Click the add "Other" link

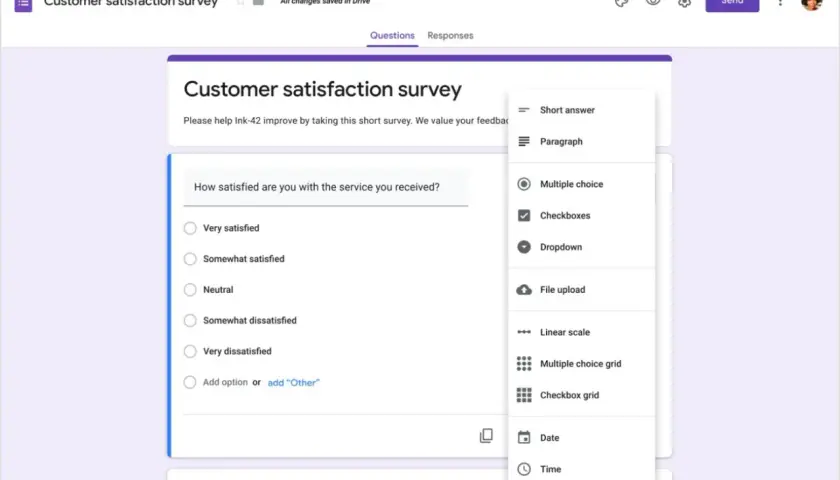click(294, 382)
